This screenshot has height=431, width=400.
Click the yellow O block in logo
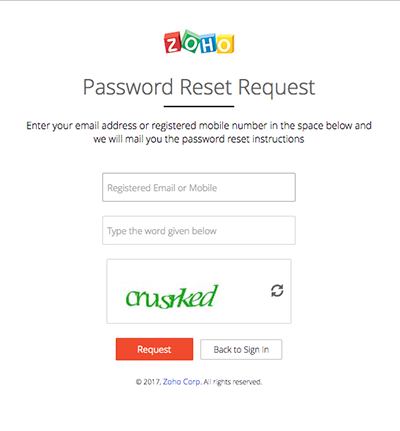(x=225, y=44)
